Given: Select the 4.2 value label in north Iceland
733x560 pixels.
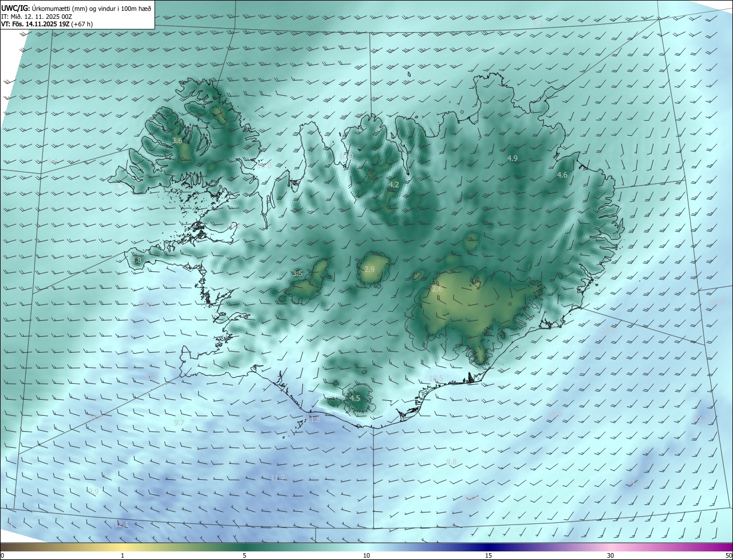Looking at the screenshot, I should [393, 185].
